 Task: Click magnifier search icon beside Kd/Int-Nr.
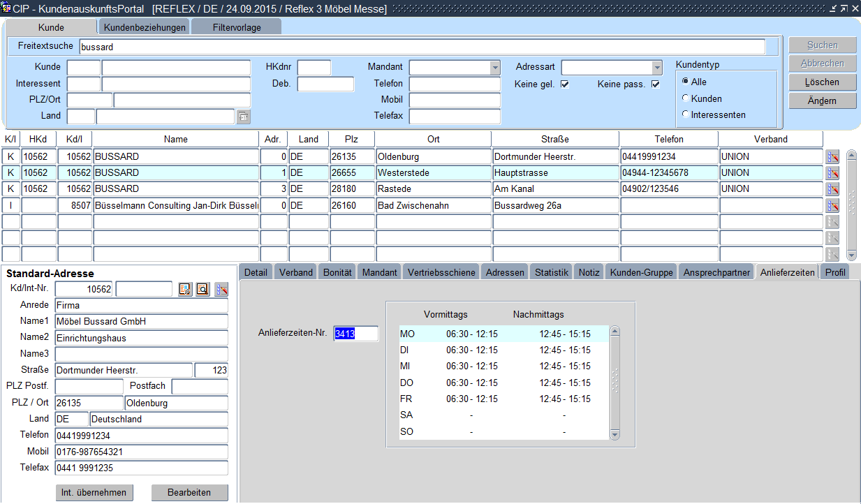pos(203,289)
